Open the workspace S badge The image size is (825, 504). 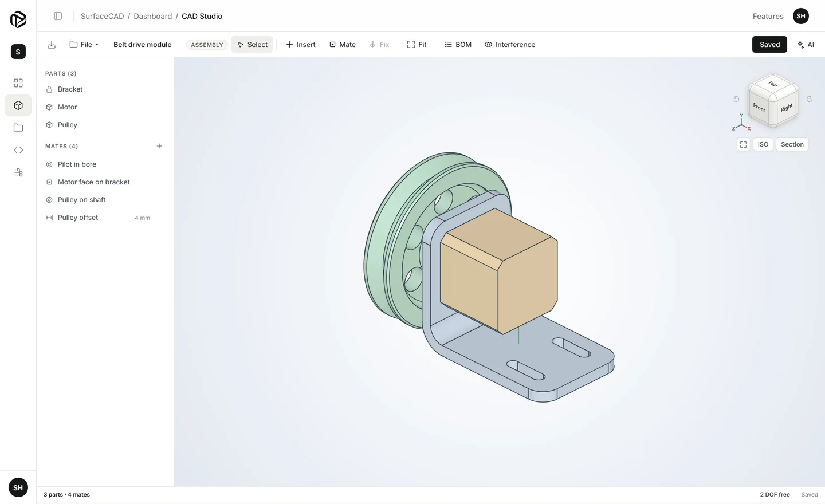(18, 52)
